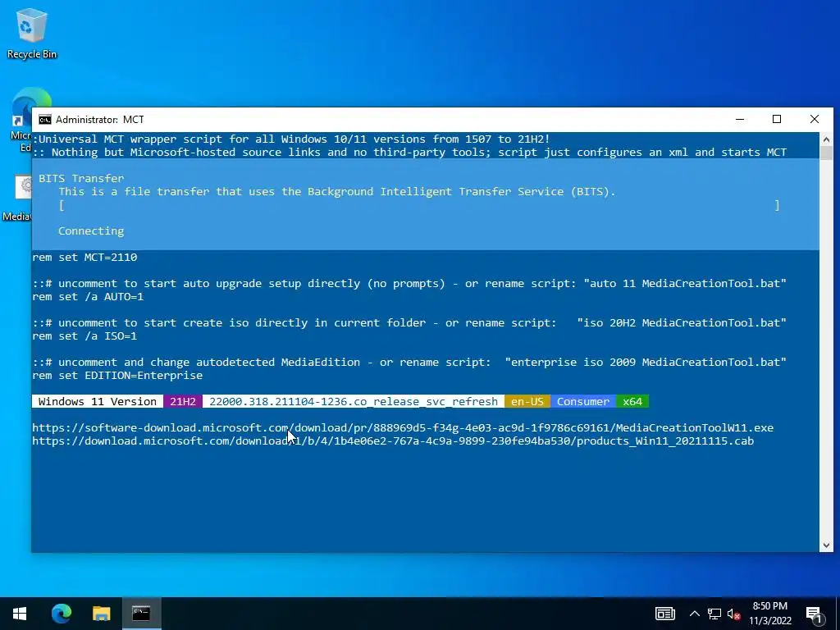Click the yellow 'en-US' language tag

[x=527, y=401]
